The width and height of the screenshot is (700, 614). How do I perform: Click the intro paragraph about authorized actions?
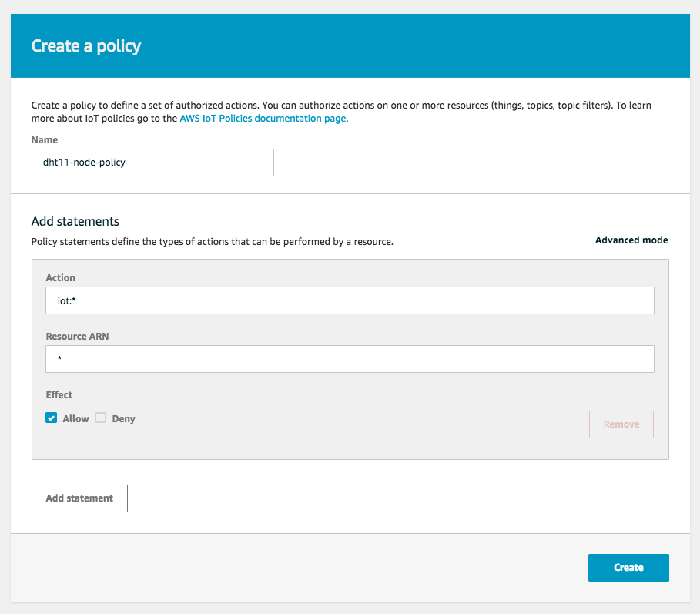(341, 112)
